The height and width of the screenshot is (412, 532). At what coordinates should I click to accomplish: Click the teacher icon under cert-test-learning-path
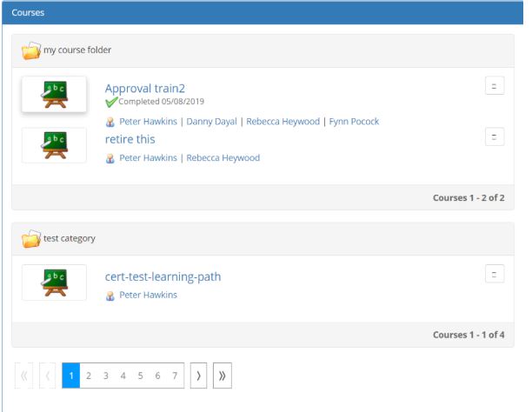110,296
